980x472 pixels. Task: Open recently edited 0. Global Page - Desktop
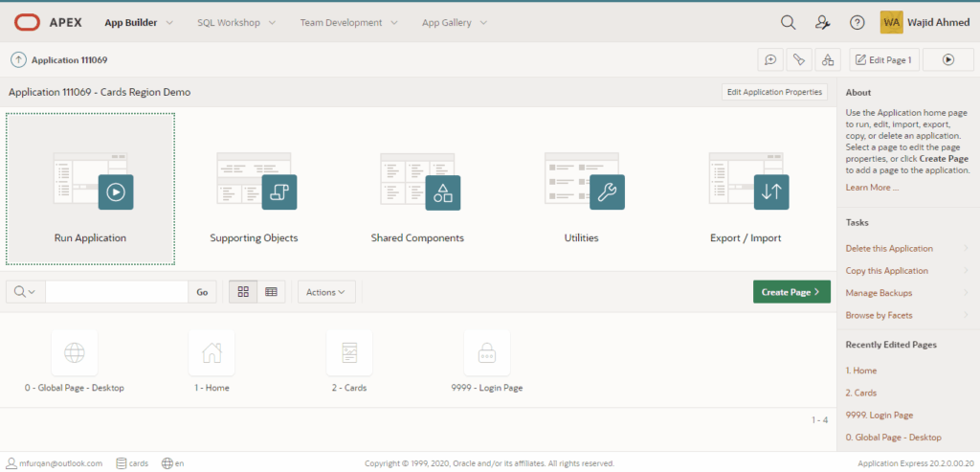point(893,438)
